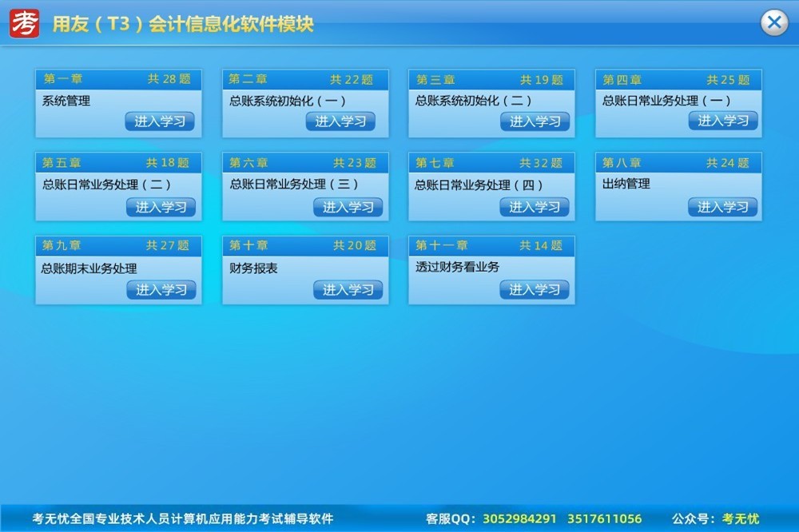Click the 出纳管理 chapter title
The width and height of the screenshot is (799, 532).
coord(626,184)
